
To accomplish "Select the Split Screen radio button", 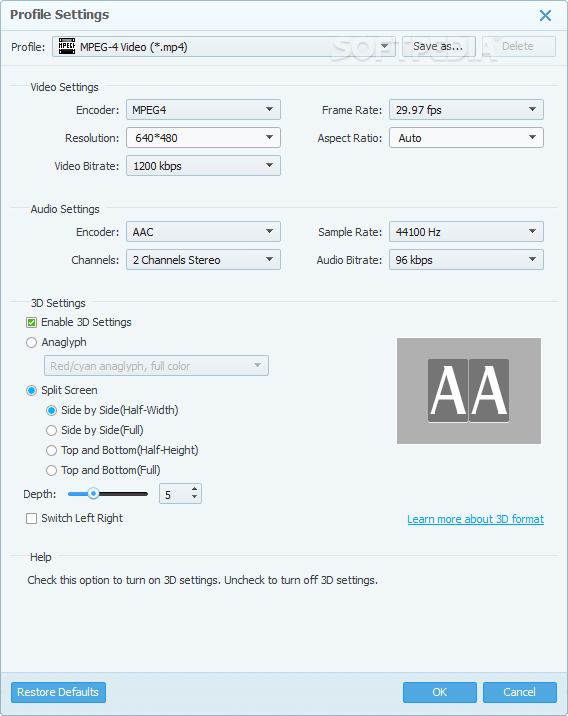I will click(32, 390).
